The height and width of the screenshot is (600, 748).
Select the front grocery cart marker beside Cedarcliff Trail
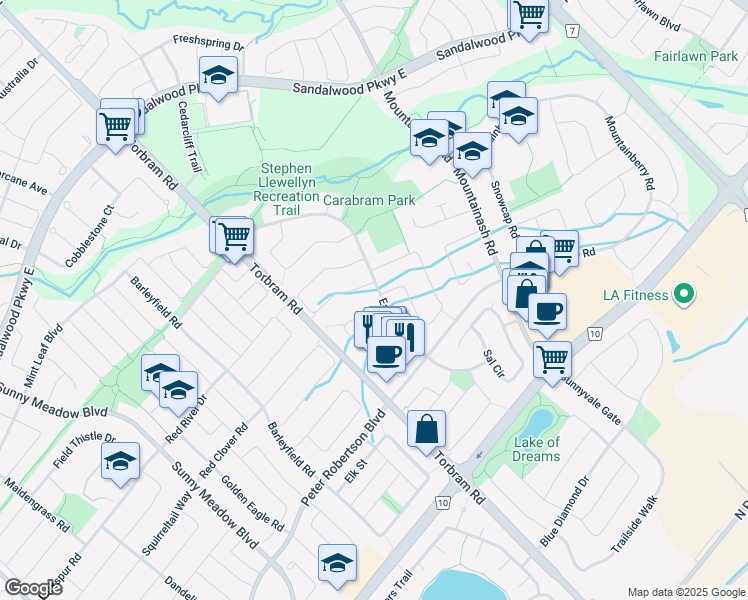115,127
